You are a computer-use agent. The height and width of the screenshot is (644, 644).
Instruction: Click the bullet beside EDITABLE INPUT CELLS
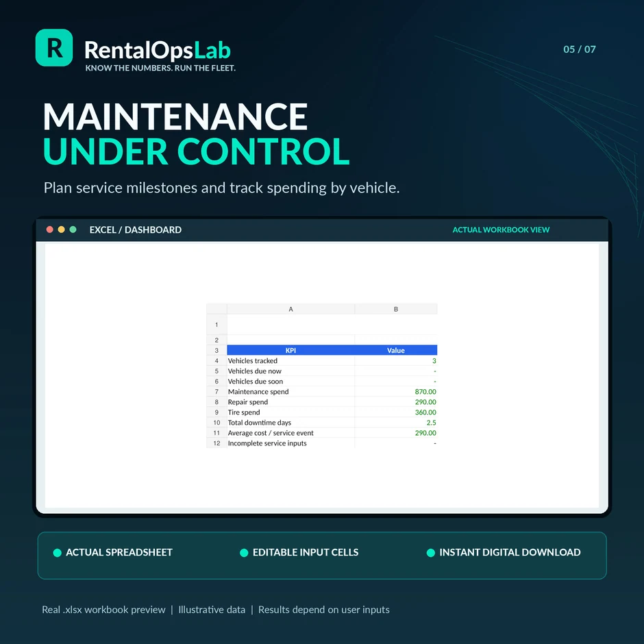(x=244, y=553)
